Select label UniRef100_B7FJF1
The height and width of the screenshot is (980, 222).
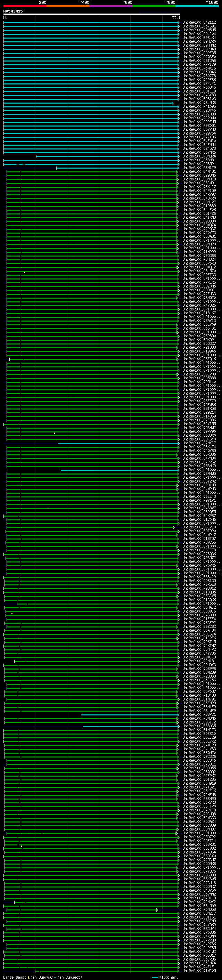click(x=199, y=84)
